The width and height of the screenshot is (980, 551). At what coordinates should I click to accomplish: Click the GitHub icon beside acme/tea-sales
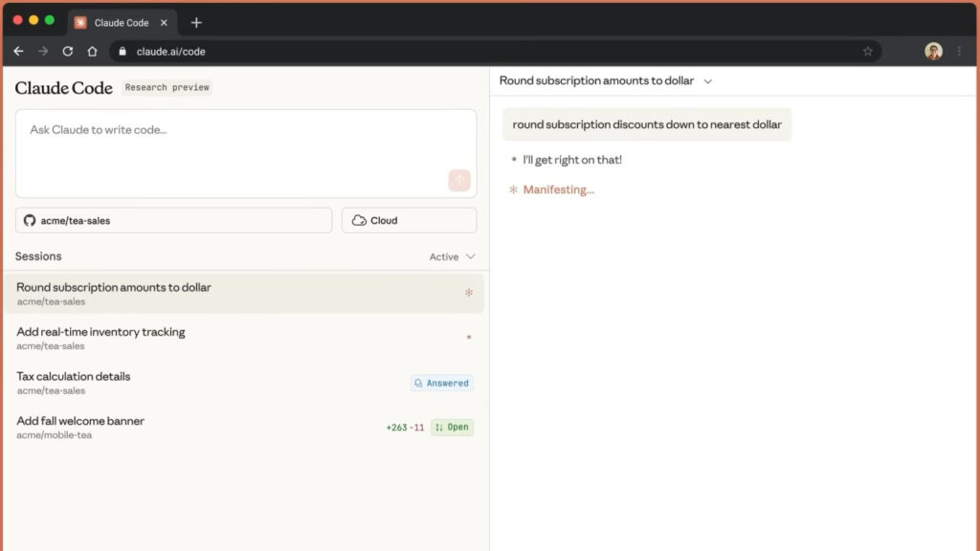pyautogui.click(x=29, y=220)
